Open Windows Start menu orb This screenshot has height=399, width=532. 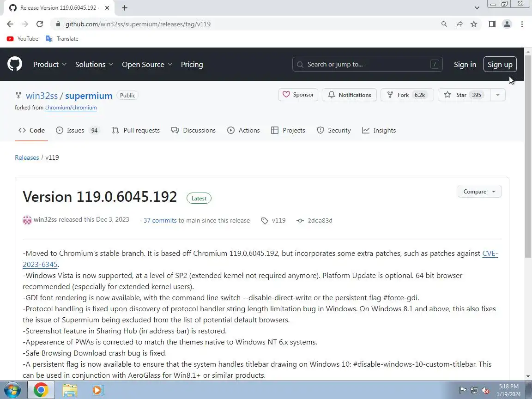(12, 390)
